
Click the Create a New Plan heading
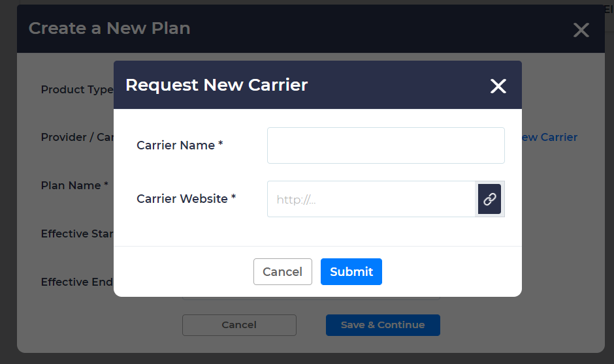pyautogui.click(x=110, y=29)
